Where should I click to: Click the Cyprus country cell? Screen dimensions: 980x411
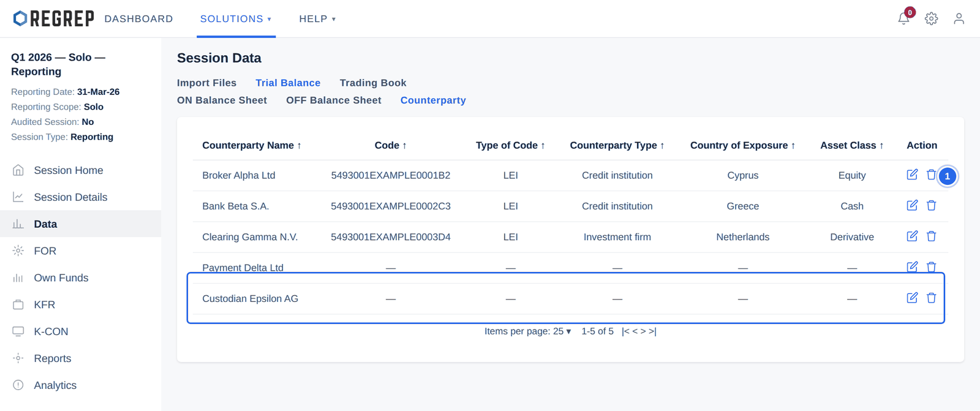pyautogui.click(x=742, y=175)
